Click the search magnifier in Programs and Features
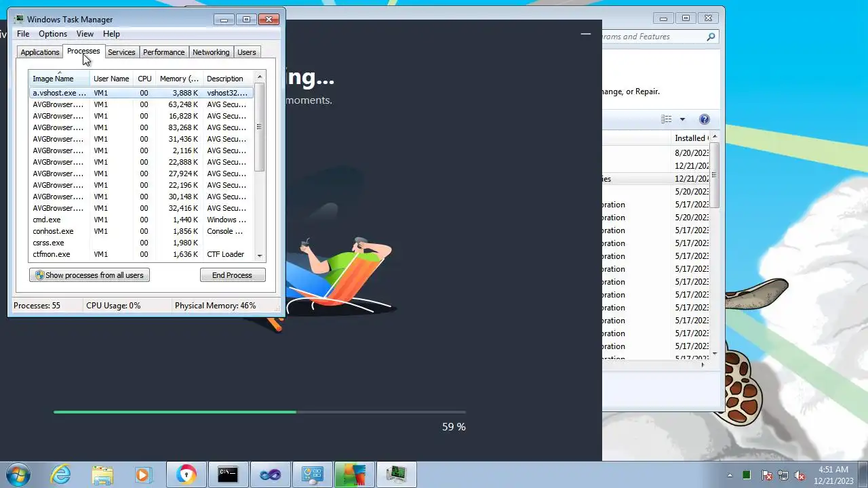868x488 pixels. point(711,37)
